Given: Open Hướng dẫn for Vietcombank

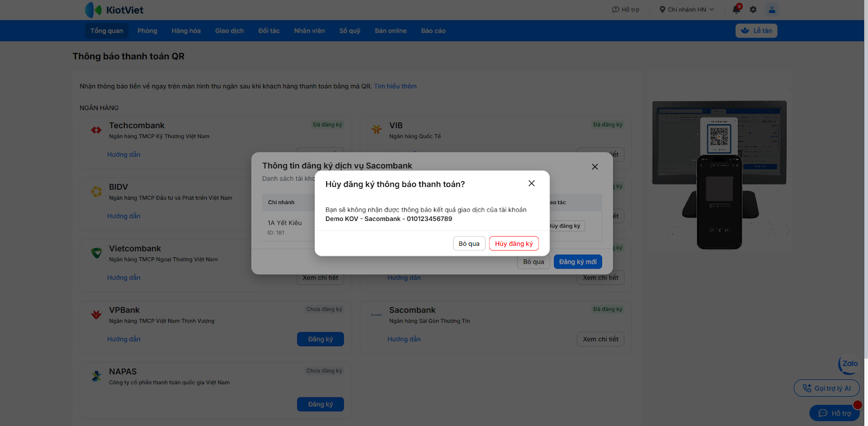Looking at the screenshot, I should [124, 278].
